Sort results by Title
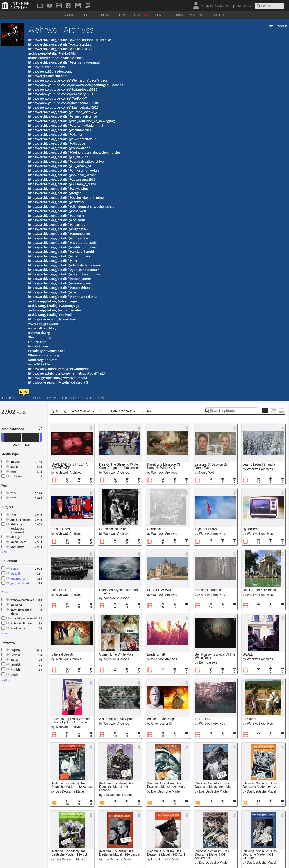This screenshot has width=289, height=868. pyautogui.click(x=103, y=411)
